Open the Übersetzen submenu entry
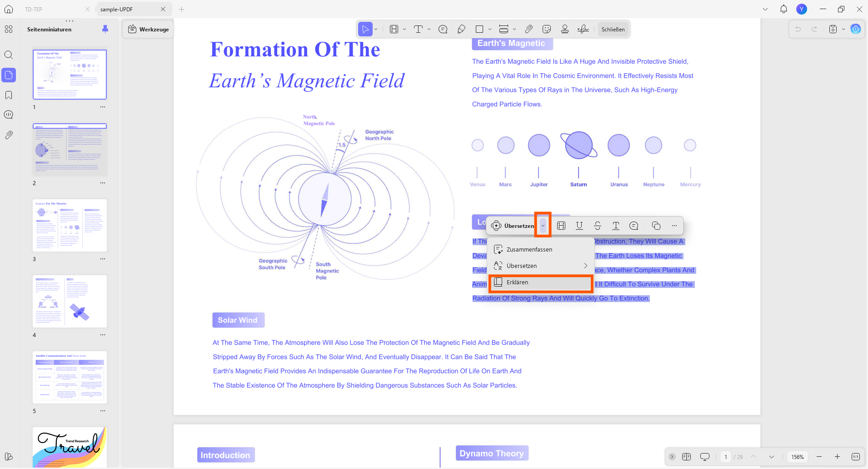This screenshot has width=868, height=469. 541,266
